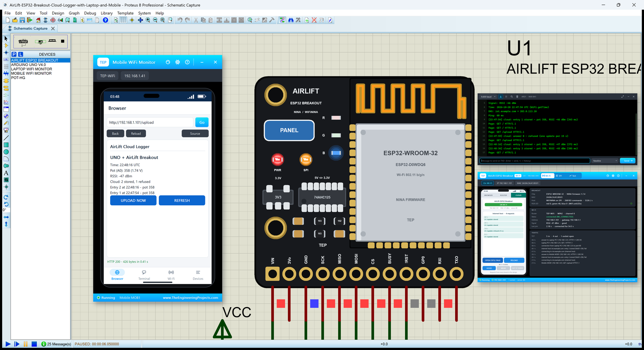The width and height of the screenshot is (644, 350).
Task: Open 9,600 baud dropdown
Action: click(488, 97)
